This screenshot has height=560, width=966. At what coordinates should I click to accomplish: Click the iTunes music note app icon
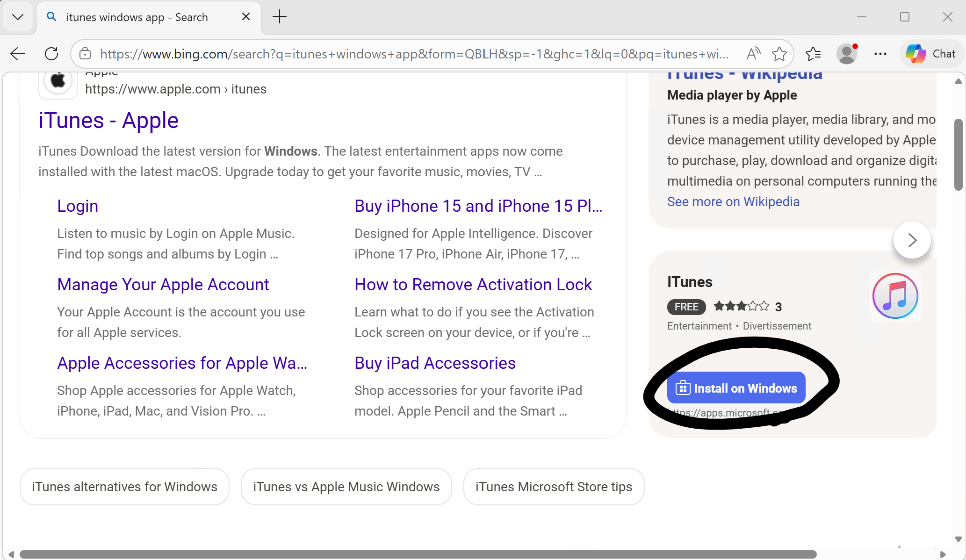coord(895,296)
